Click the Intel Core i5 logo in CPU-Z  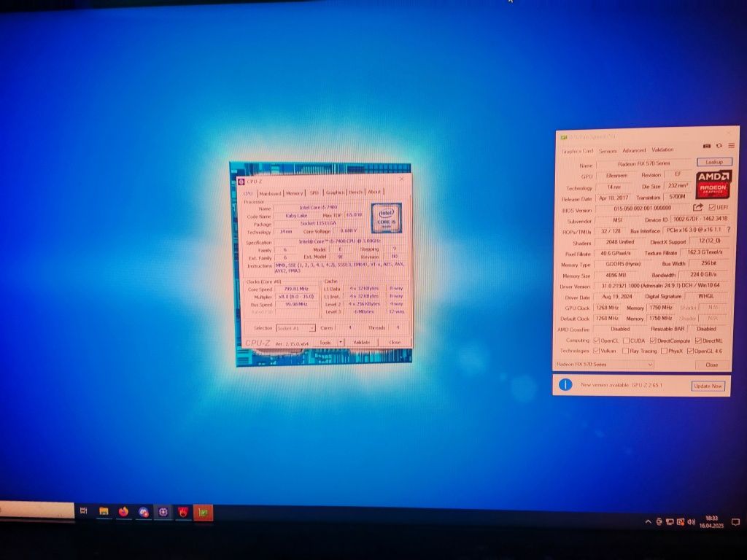(x=387, y=217)
